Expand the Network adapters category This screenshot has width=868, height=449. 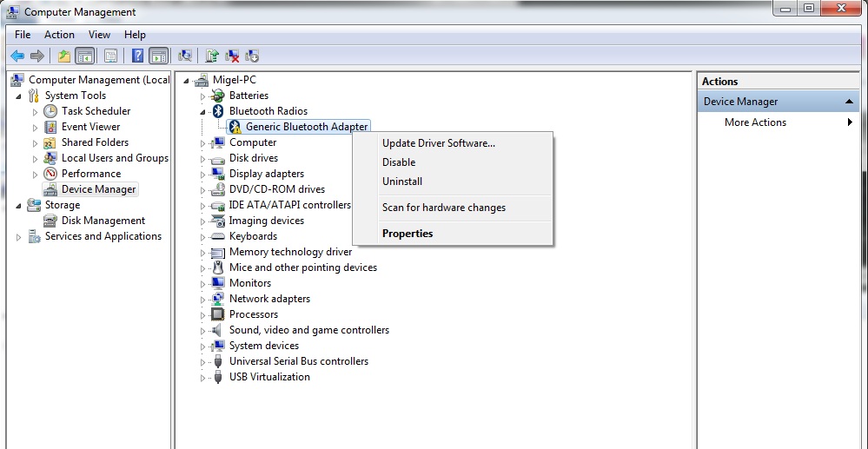(203, 300)
